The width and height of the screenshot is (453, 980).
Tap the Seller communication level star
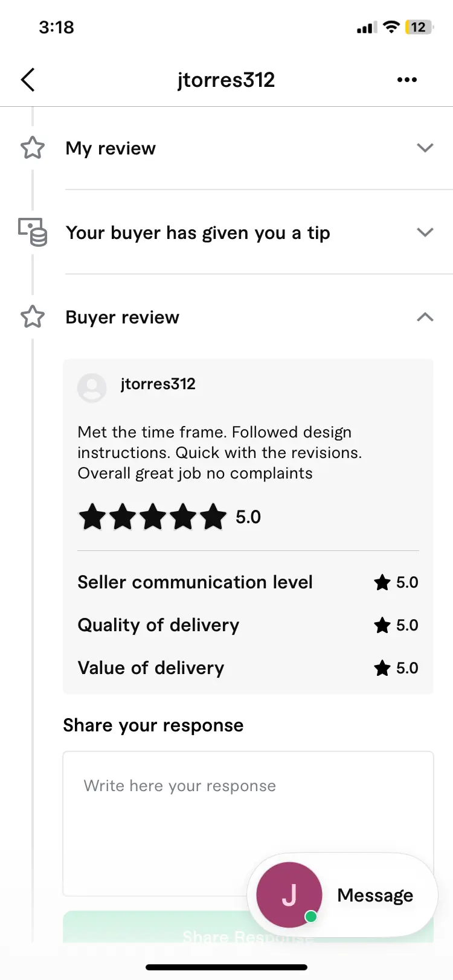pyautogui.click(x=382, y=582)
